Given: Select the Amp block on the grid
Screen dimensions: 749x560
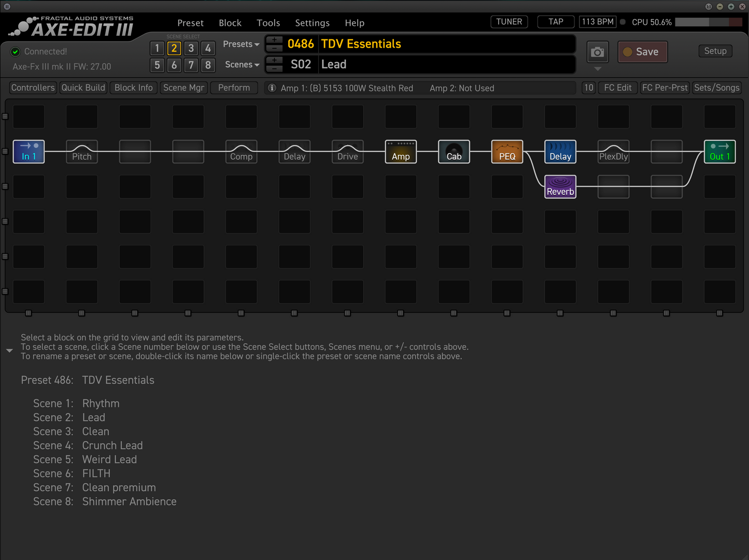Looking at the screenshot, I should [401, 152].
